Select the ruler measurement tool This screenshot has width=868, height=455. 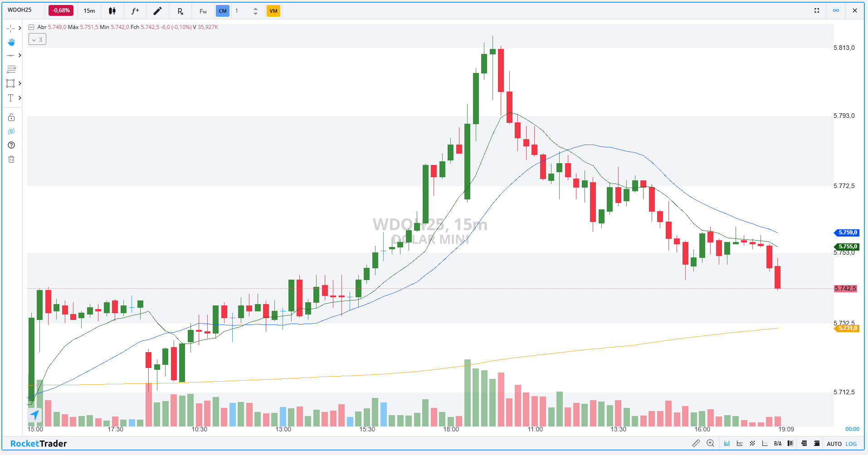coord(696,444)
